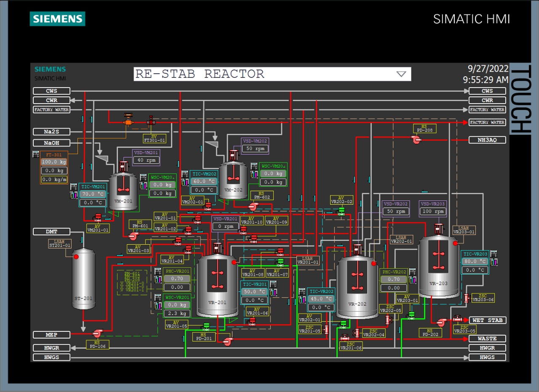The width and height of the screenshot is (539, 392).
Task: Select the ZSC VR201-05 manual valve
Action: click(x=327, y=329)
